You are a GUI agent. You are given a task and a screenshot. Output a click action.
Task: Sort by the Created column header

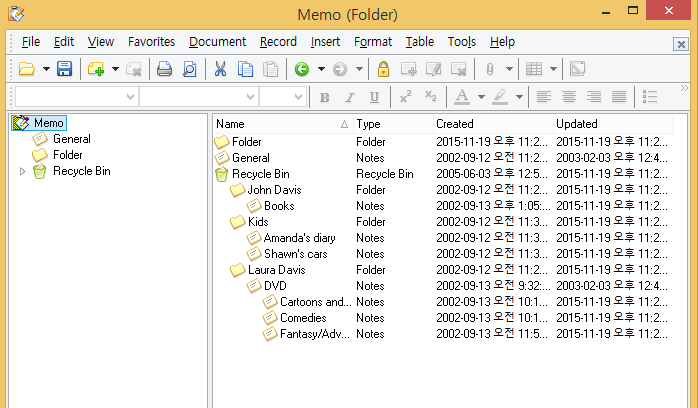tap(493, 124)
